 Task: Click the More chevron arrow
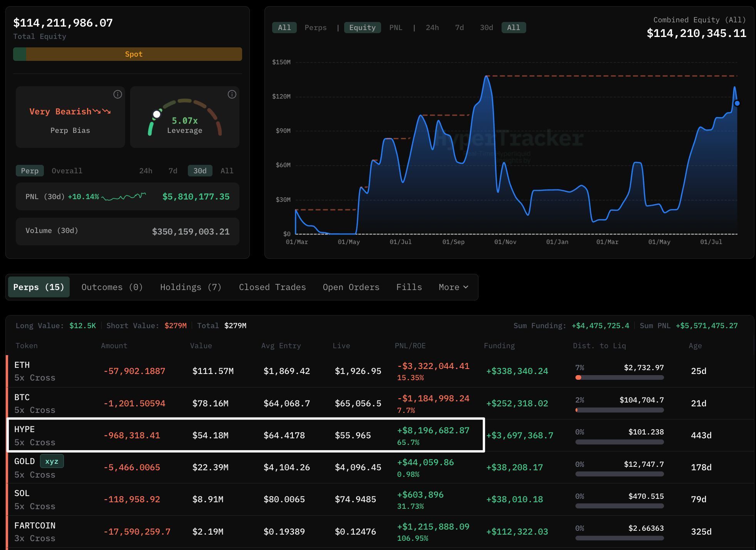tap(466, 287)
